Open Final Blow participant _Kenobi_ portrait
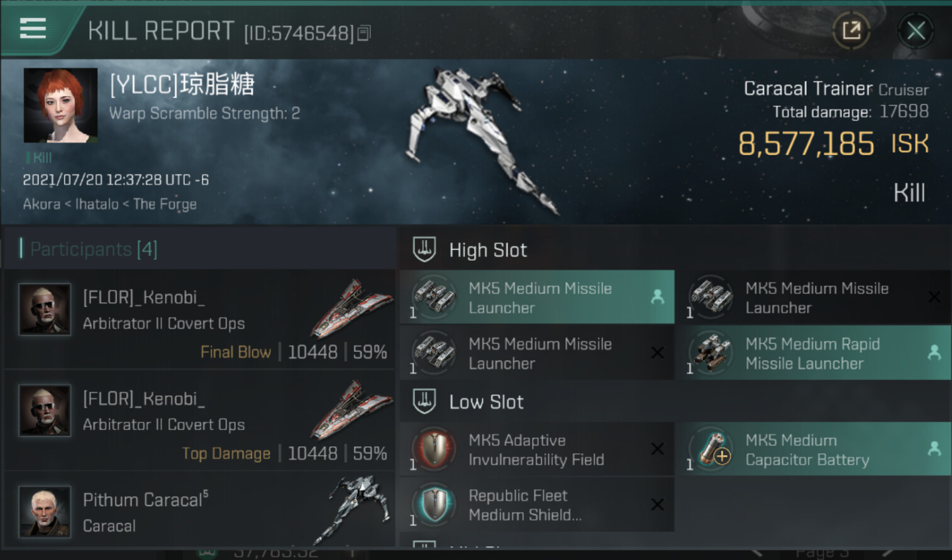 pos(45,309)
